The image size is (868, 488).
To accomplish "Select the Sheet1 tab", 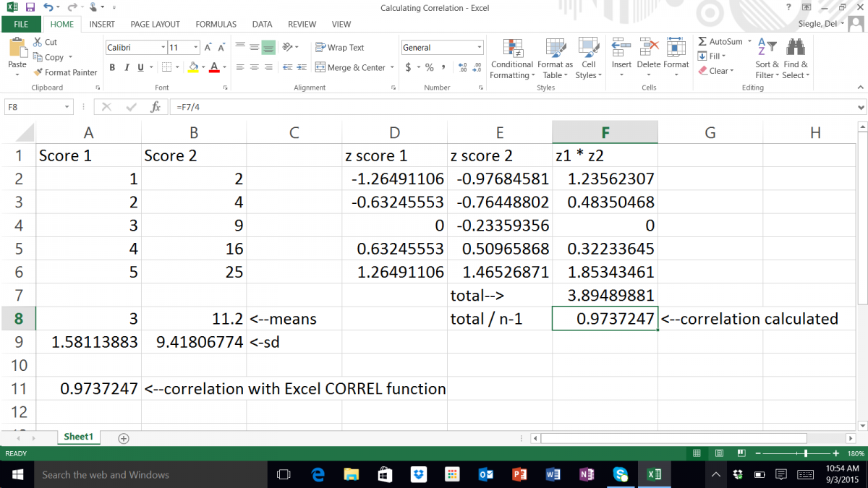I will [78, 437].
